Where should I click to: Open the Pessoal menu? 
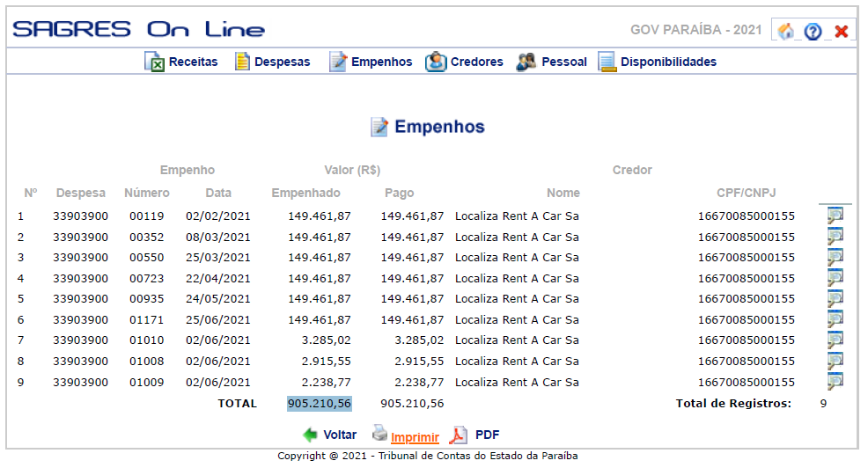point(564,62)
